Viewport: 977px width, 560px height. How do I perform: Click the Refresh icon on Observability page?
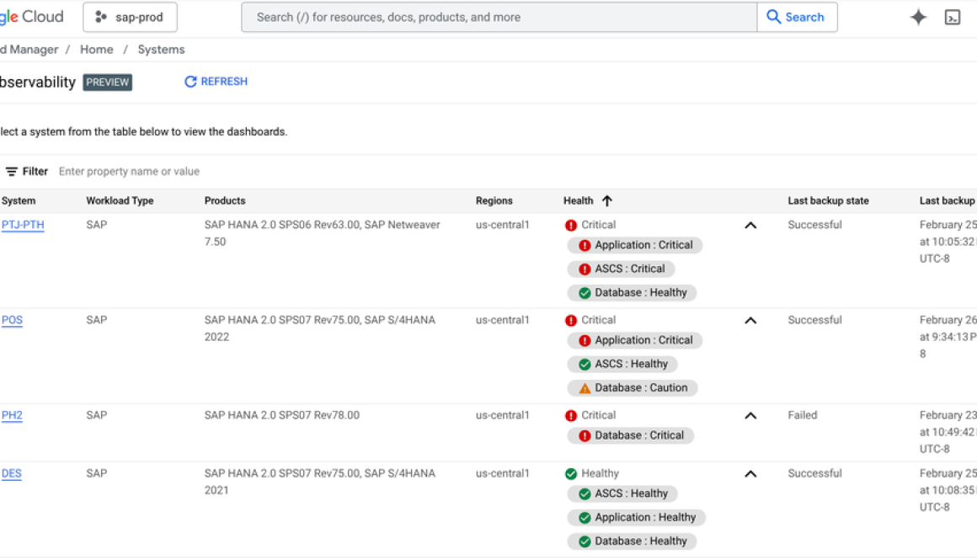click(190, 81)
